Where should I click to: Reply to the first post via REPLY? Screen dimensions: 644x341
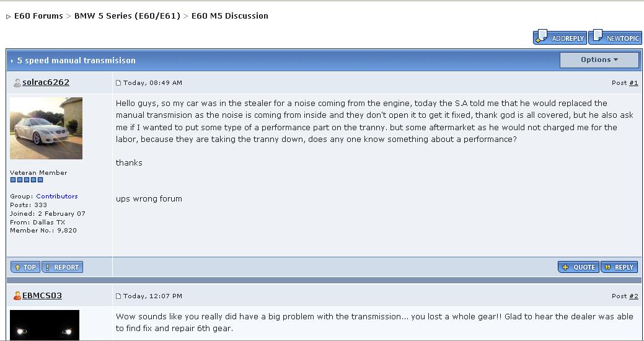[619, 267]
